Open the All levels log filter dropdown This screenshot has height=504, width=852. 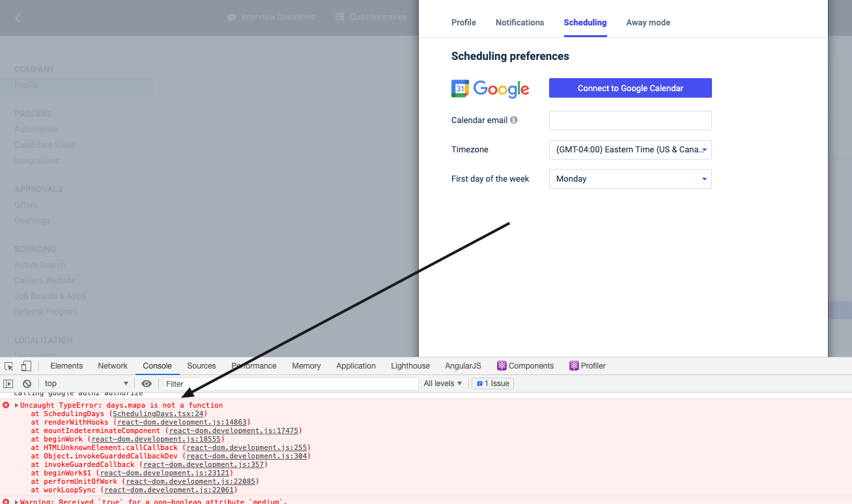point(443,384)
